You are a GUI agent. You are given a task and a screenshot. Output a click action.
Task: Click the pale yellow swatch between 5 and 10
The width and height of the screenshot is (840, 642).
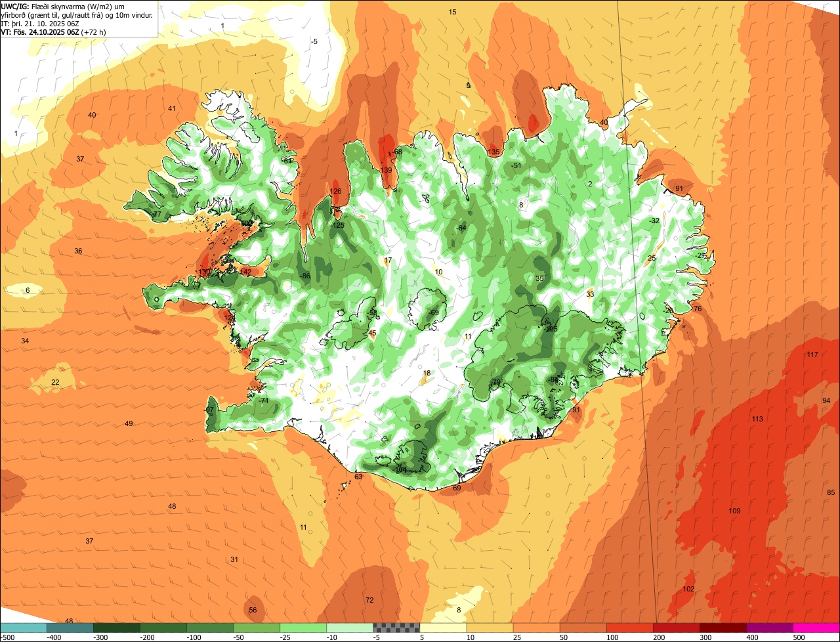[x=443, y=628]
